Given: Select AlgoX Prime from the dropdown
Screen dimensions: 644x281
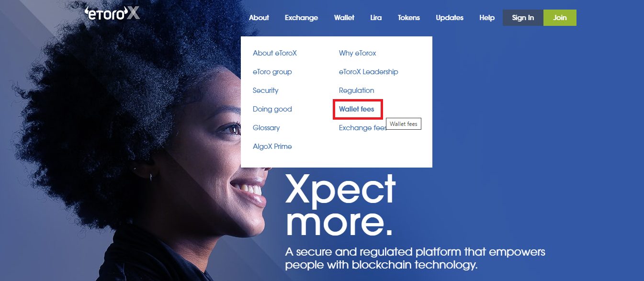Looking at the screenshot, I should pos(272,146).
